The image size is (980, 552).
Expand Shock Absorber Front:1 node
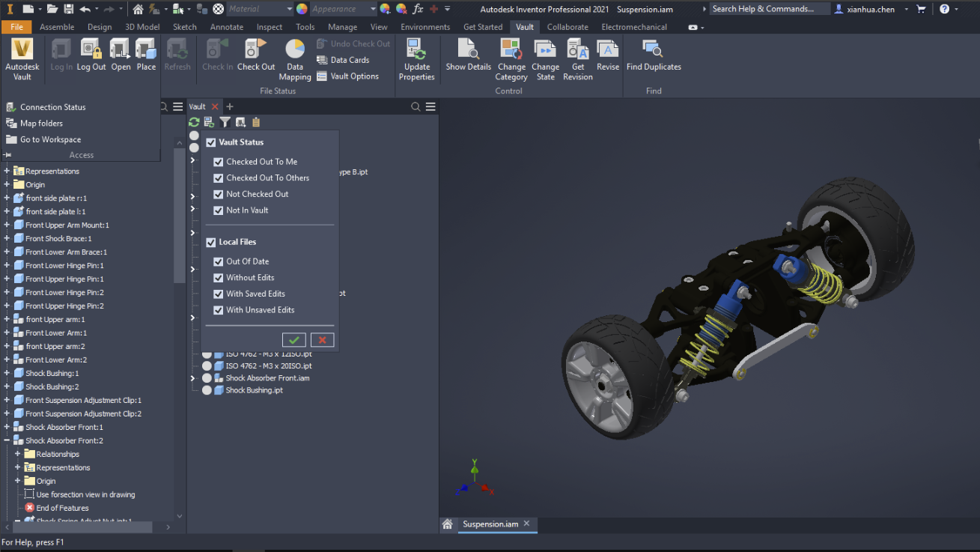pyautogui.click(x=7, y=427)
